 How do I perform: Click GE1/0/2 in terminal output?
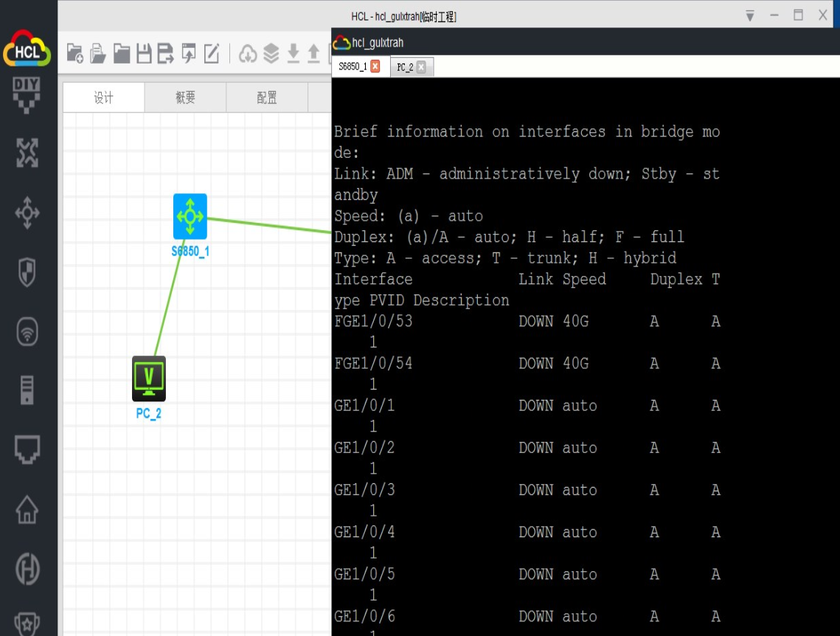pos(364,448)
